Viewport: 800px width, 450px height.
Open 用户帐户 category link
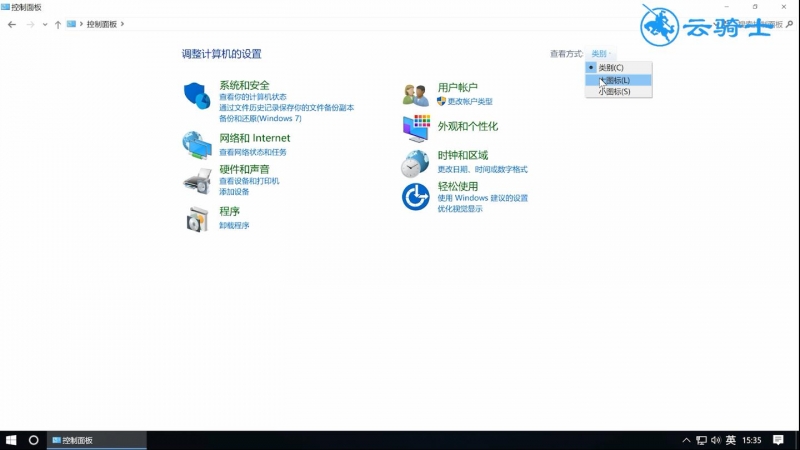pyautogui.click(x=458, y=87)
